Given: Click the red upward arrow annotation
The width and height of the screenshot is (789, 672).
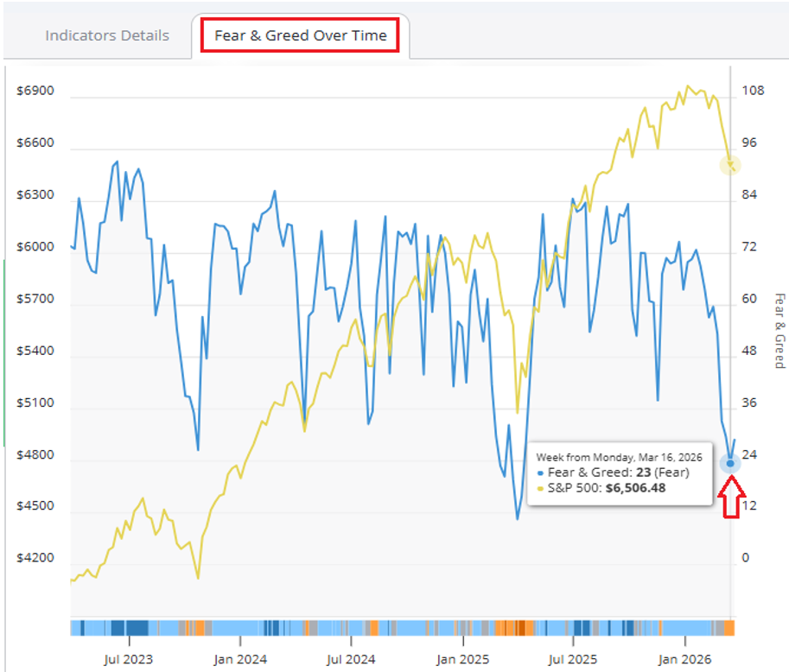Looking at the screenshot, I should tap(730, 498).
